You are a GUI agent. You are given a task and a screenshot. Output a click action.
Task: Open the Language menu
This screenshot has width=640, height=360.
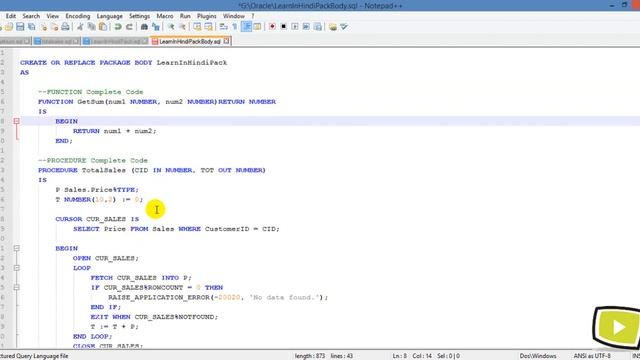click(x=109, y=16)
